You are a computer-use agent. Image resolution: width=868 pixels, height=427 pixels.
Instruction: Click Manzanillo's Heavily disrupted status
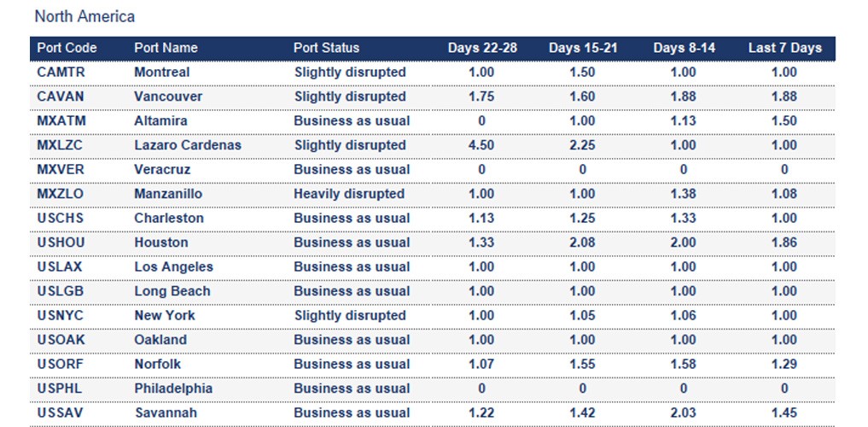click(349, 194)
